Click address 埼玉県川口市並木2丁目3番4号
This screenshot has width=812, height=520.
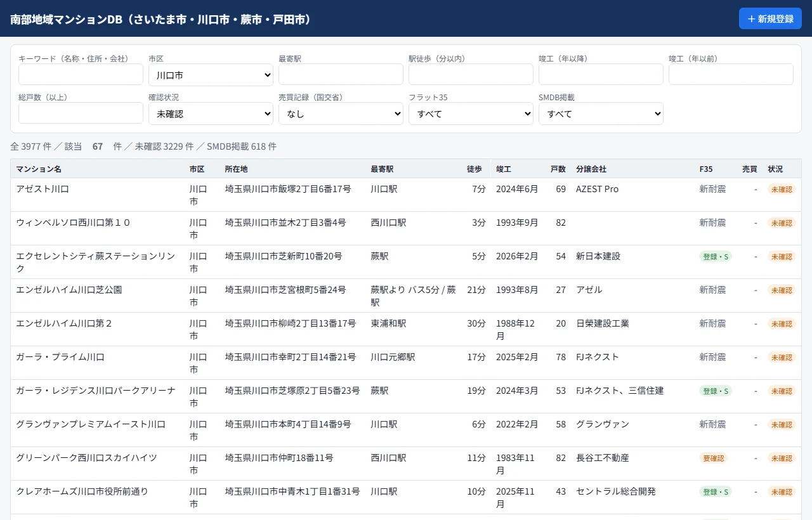[285, 223]
